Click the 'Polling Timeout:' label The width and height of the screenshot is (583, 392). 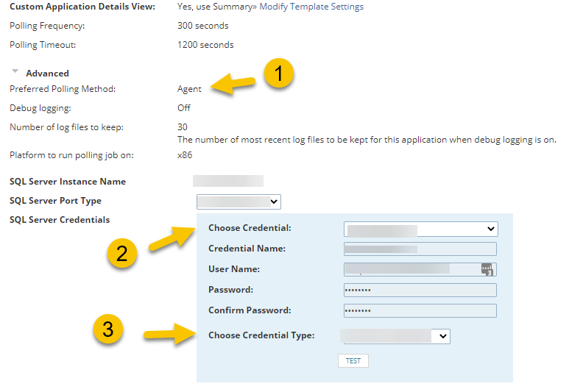(43, 45)
